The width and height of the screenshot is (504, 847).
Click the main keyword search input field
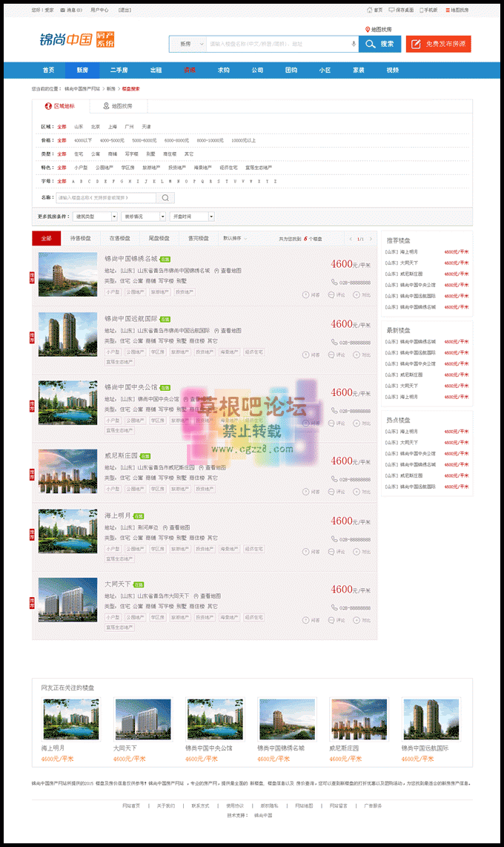pos(278,45)
